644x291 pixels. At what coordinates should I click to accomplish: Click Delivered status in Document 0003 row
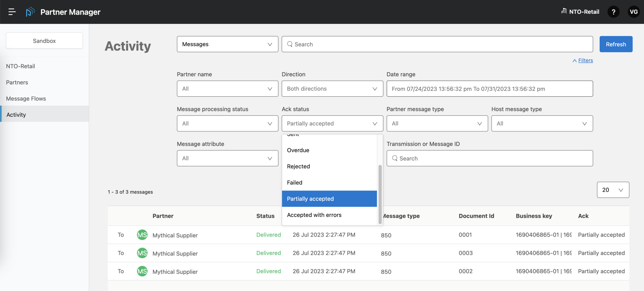268,253
